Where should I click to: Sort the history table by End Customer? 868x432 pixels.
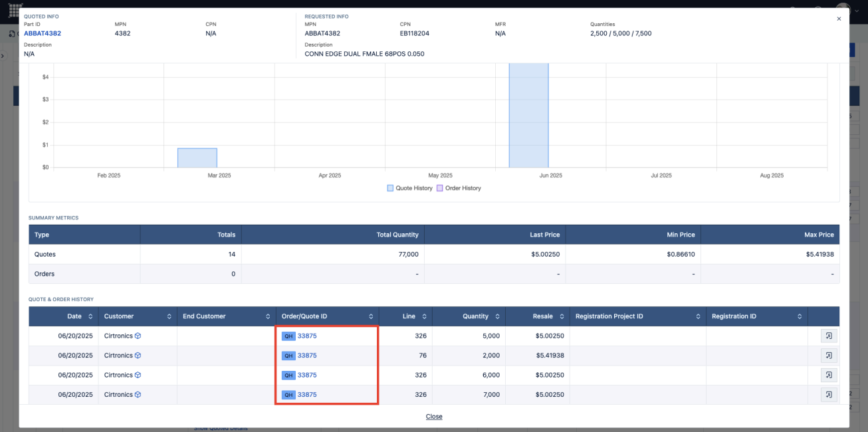click(x=268, y=316)
